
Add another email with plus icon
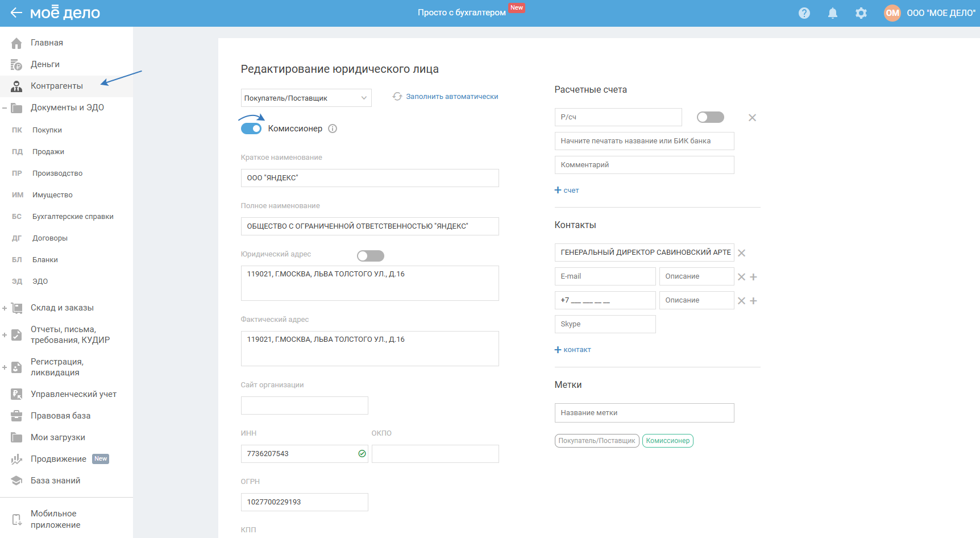click(x=753, y=277)
